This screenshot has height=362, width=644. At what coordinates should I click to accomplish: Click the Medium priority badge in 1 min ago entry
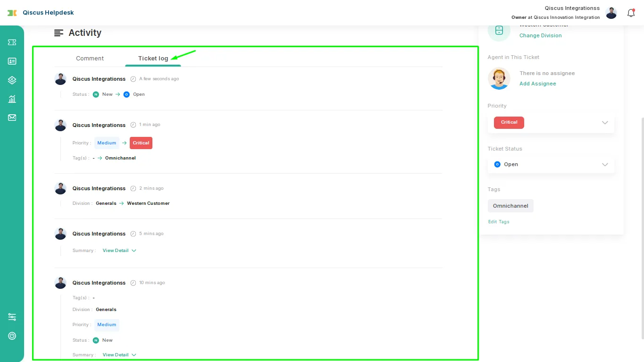107,143
